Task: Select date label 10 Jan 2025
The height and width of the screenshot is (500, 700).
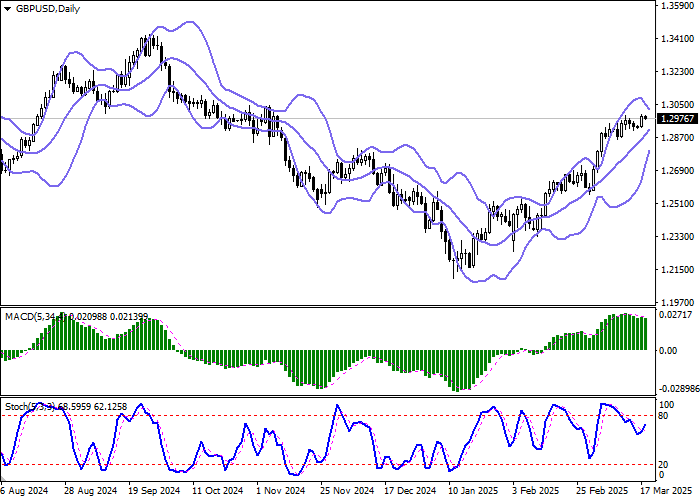Action: [475, 491]
